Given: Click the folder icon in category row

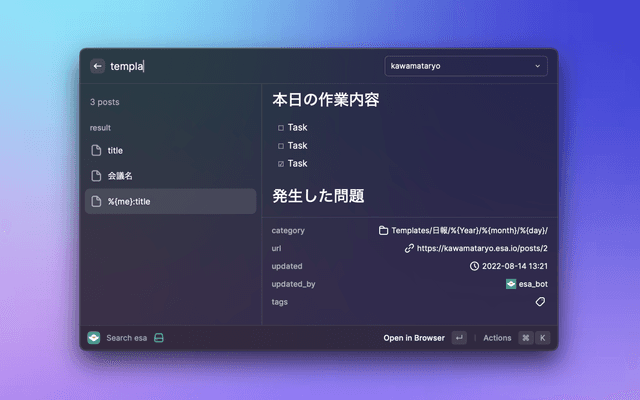Looking at the screenshot, I should tap(383, 230).
